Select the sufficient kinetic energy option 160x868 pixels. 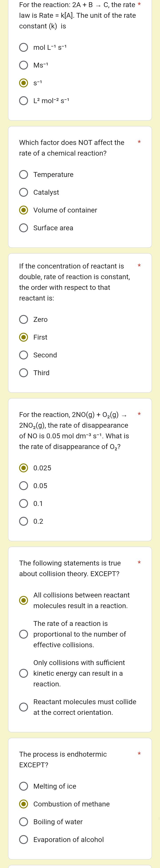coord(24,673)
